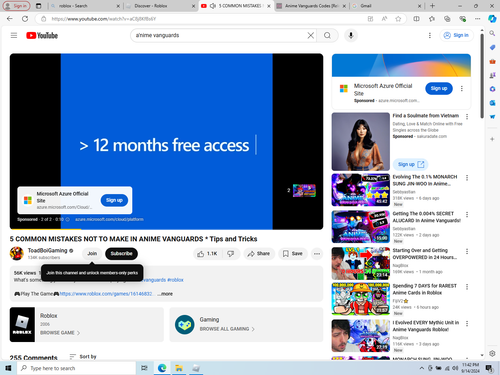Click Windows taskbar search box

point(76,368)
